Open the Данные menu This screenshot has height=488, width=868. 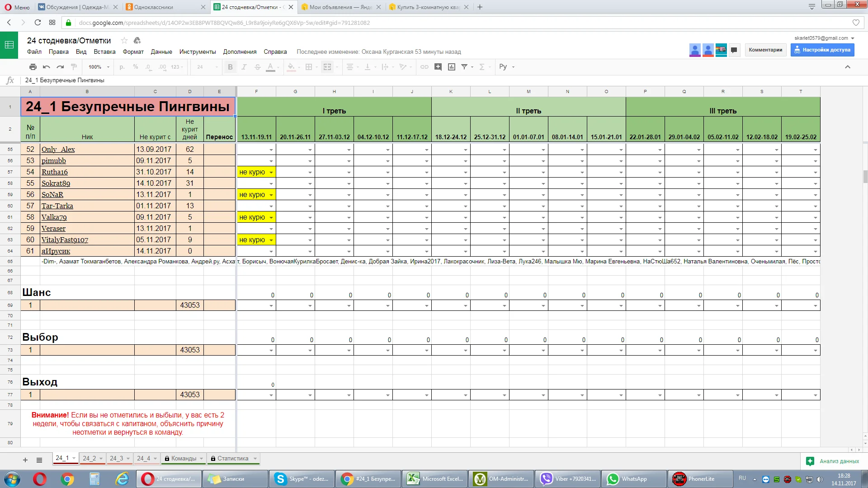pos(161,52)
